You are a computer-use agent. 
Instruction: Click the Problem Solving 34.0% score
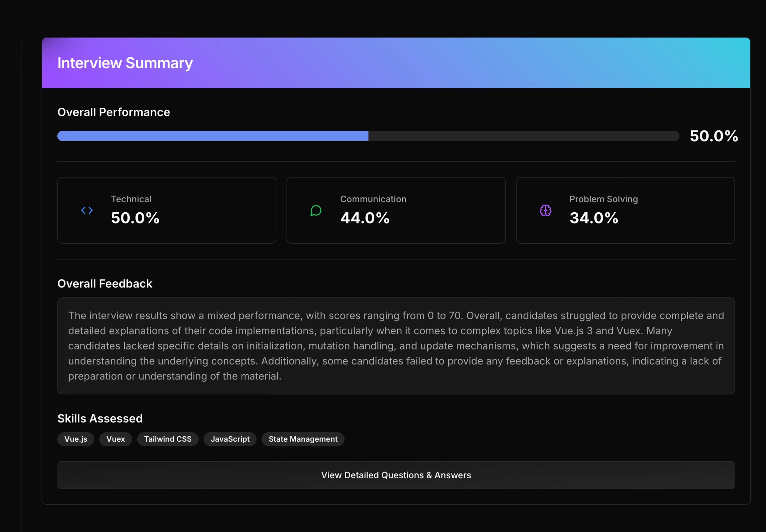coord(594,218)
